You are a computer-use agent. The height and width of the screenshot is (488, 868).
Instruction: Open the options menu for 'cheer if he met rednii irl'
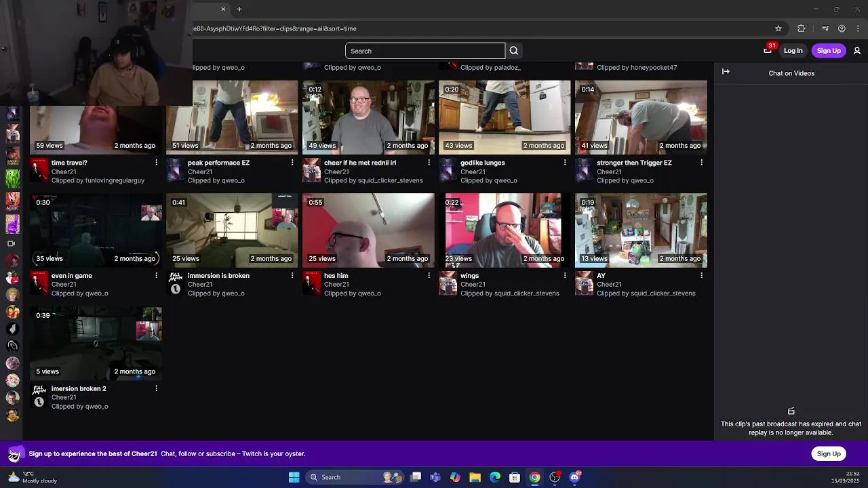(429, 163)
